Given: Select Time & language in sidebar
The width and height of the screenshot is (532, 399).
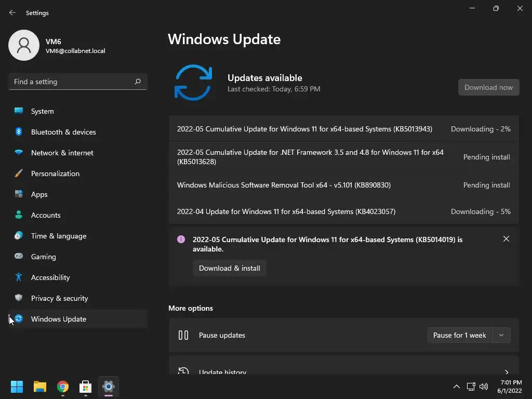Looking at the screenshot, I should pyautogui.click(x=78, y=236).
